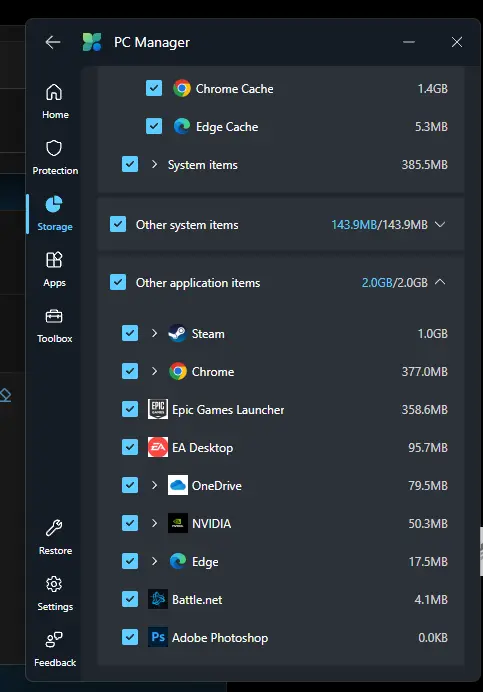Image resolution: width=483 pixels, height=692 pixels.
Task: Uncheck the EA Desktop checkbox
Action: 130,447
